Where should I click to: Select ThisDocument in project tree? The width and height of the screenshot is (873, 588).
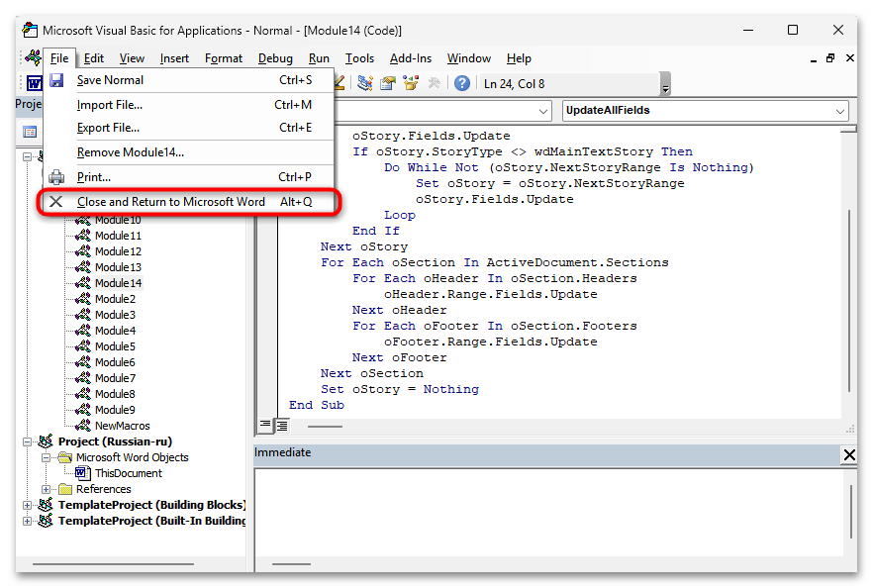[128, 473]
